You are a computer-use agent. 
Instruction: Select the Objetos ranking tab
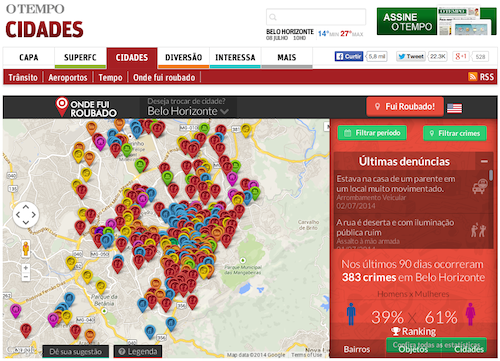tap(413, 349)
